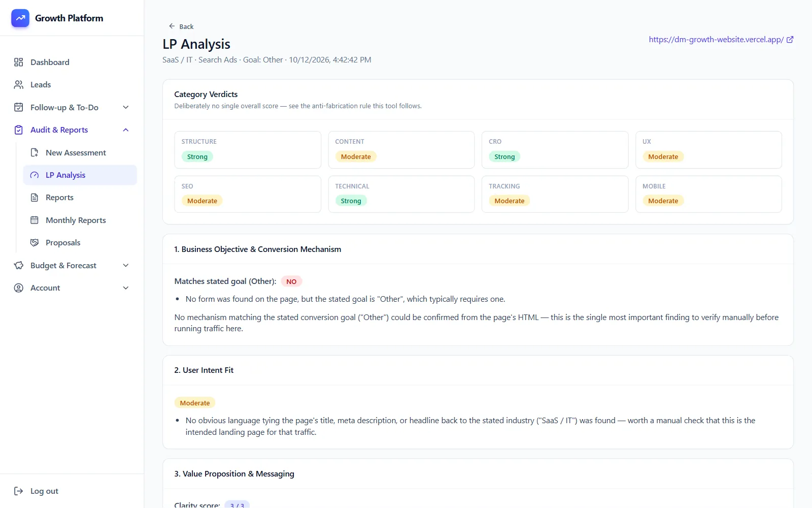
Task: Expand the Follow-up & To-Do chevron
Action: click(126, 107)
